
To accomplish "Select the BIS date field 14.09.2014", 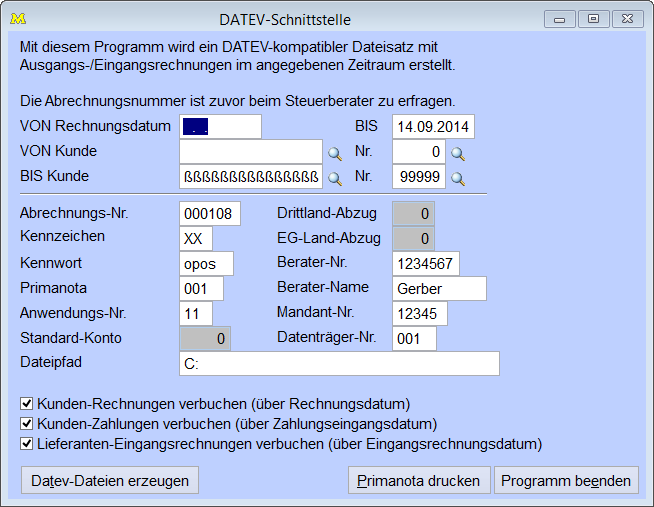I will (x=433, y=126).
